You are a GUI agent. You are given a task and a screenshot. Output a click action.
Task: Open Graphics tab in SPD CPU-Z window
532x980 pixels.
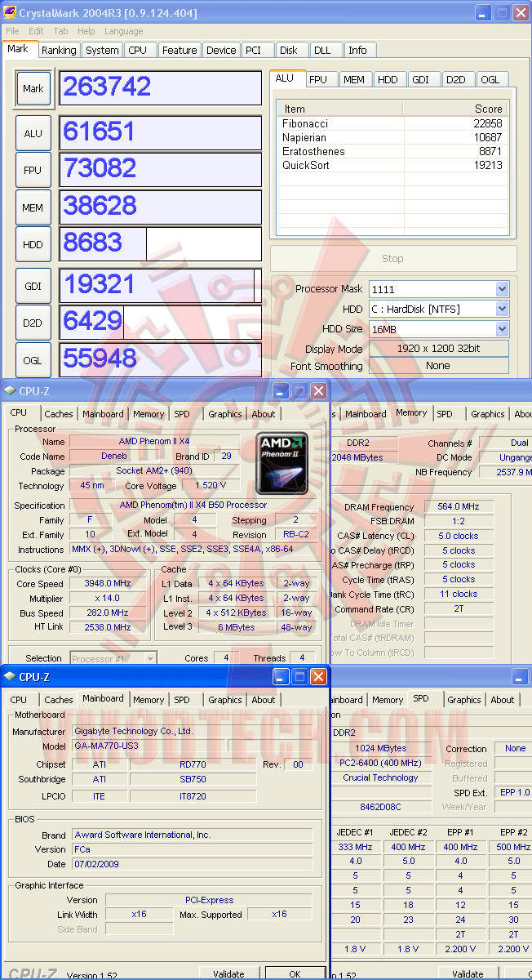click(x=464, y=700)
